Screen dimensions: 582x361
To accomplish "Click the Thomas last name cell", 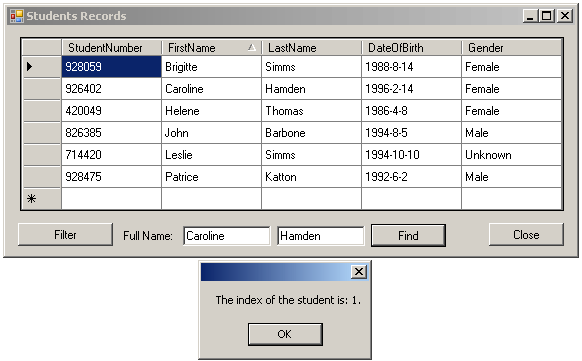I will pyautogui.click(x=311, y=111).
